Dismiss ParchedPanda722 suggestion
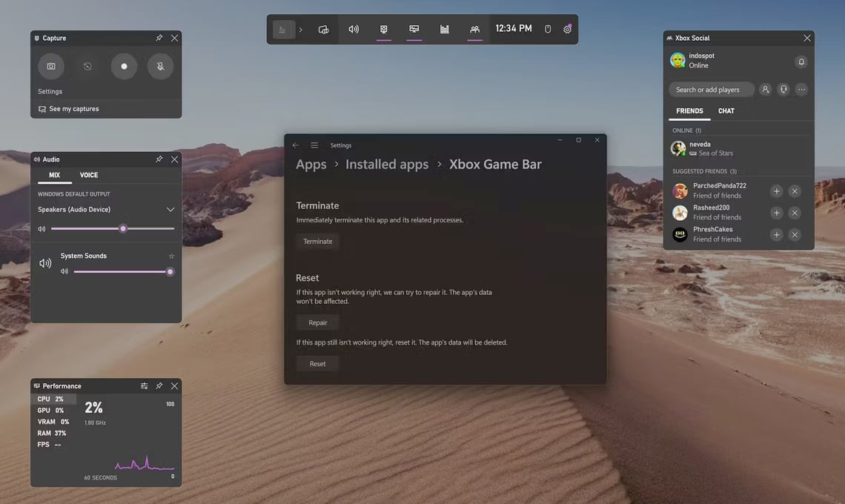Image resolution: width=845 pixels, height=504 pixels. (x=795, y=190)
